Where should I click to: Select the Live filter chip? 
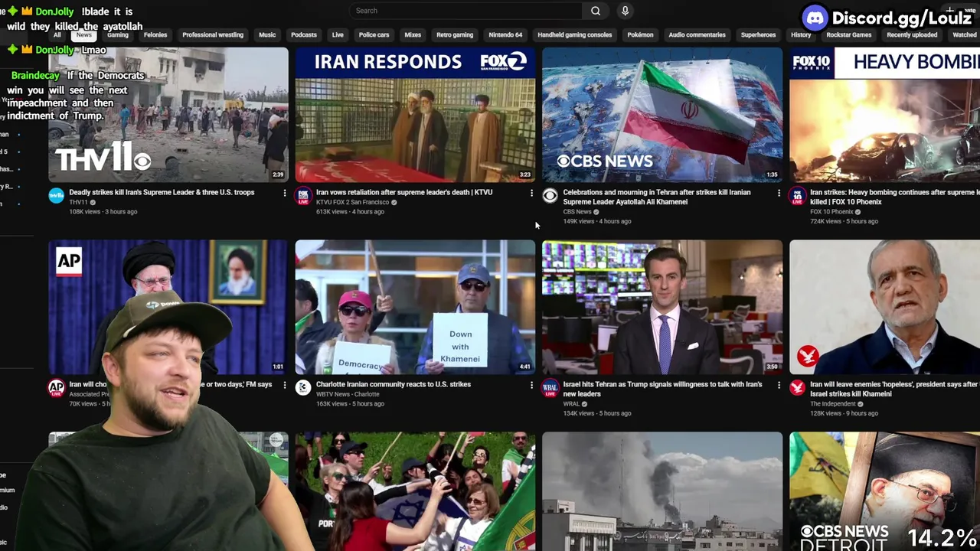tap(338, 35)
